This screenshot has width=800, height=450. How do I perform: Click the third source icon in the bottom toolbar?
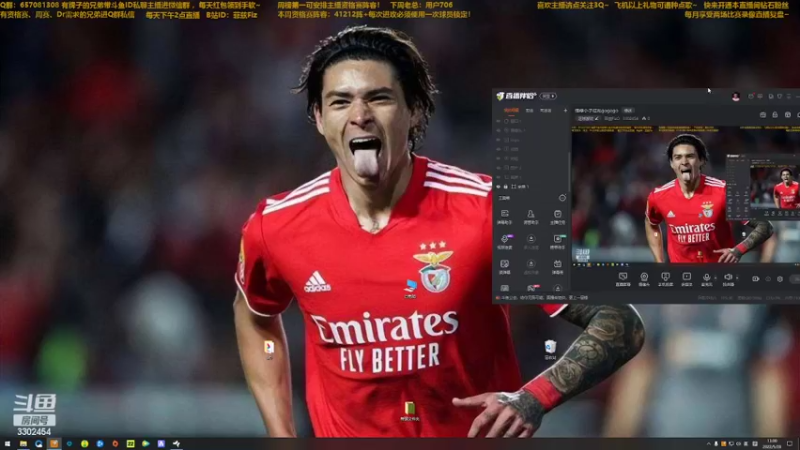665,279
